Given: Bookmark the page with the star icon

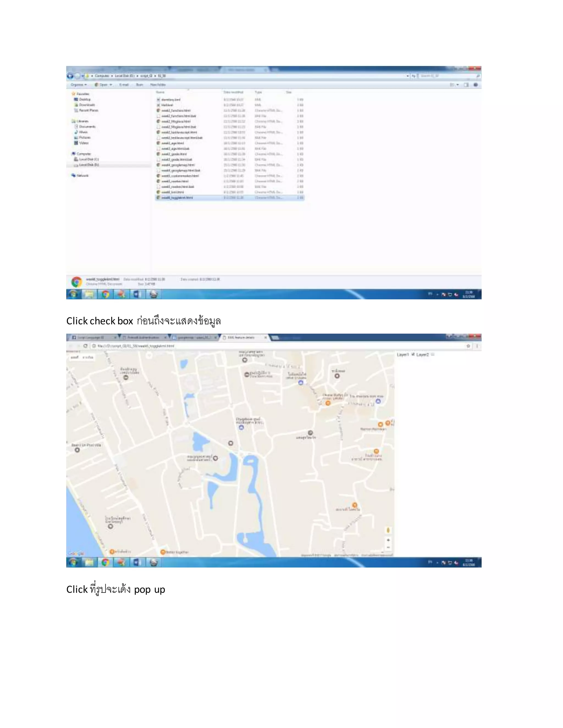Looking at the screenshot, I should pyautogui.click(x=468, y=346).
